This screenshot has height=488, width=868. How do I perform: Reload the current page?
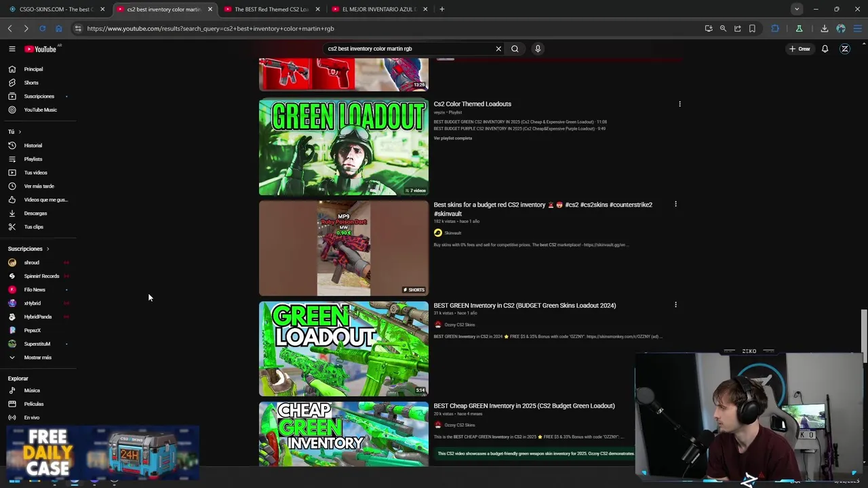[x=42, y=28]
